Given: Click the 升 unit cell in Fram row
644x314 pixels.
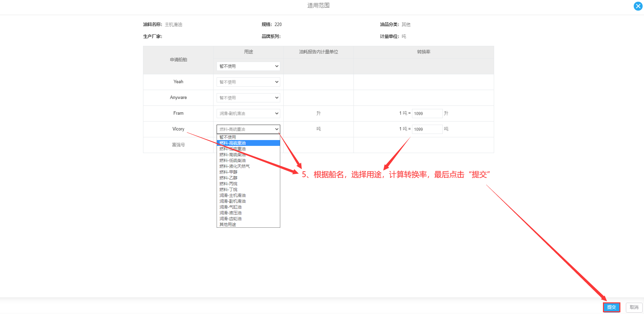Looking at the screenshot, I should click(x=319, y=113).
